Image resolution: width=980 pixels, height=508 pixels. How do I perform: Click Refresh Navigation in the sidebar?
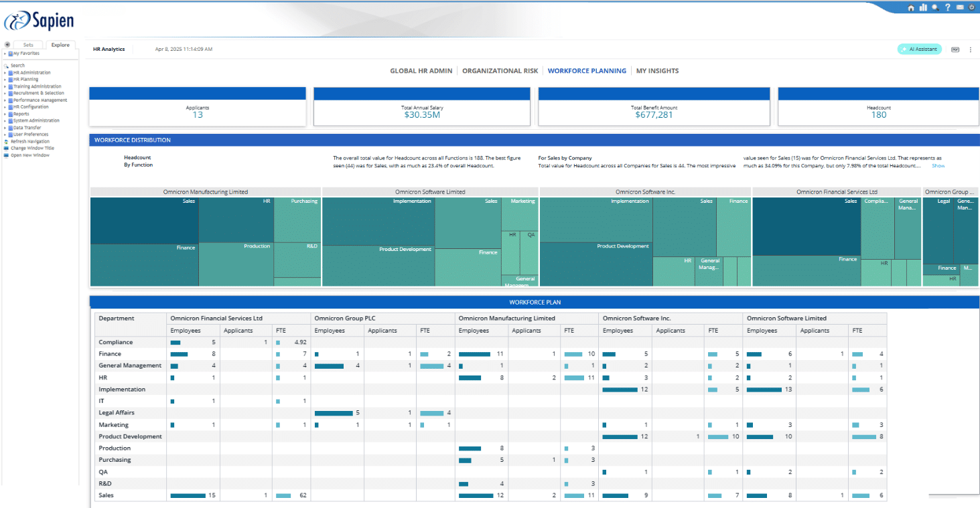(29, 141)
